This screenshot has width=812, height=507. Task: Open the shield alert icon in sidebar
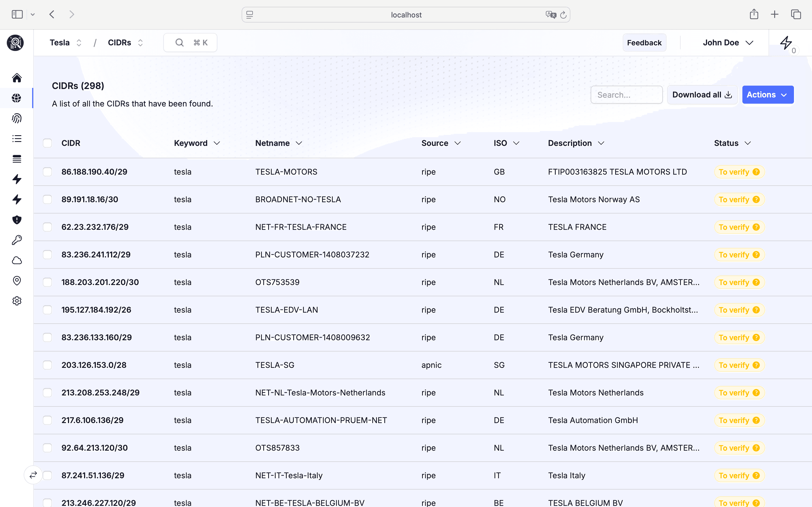tap(17, 220)
